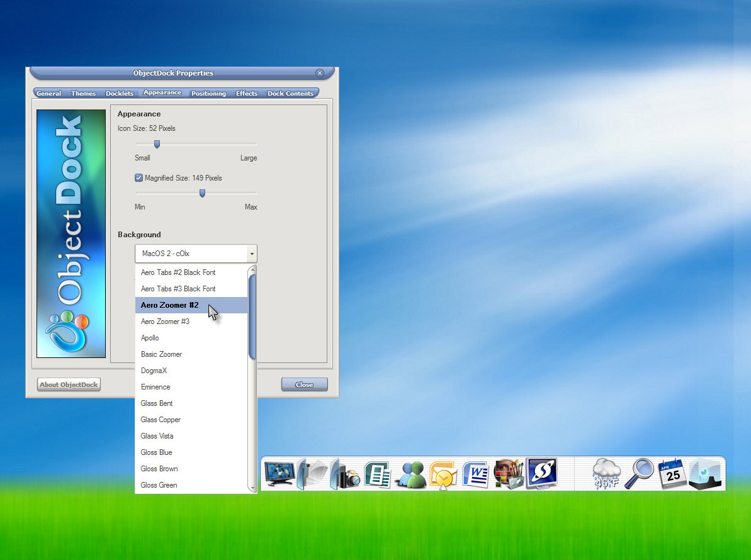The image size is (751, 560).
Task: Select Gloss Blue background option
Action: click(x=191, y=452)
